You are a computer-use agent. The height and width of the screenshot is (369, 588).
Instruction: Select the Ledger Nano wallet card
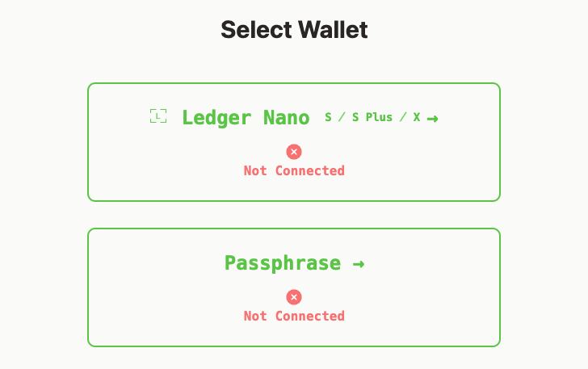click(x=294, y=142)
